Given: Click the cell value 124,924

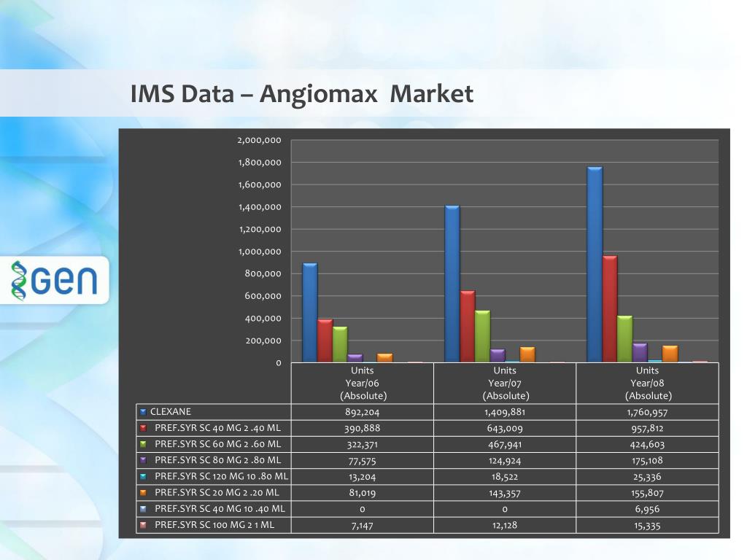Looking at the screenshot, I should [505, 461].
